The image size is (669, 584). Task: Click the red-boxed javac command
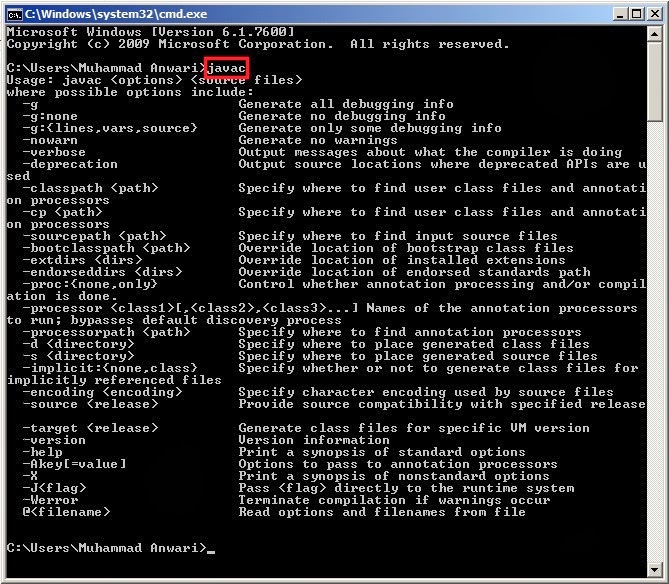pyautogui.click(x=227, y=68)
